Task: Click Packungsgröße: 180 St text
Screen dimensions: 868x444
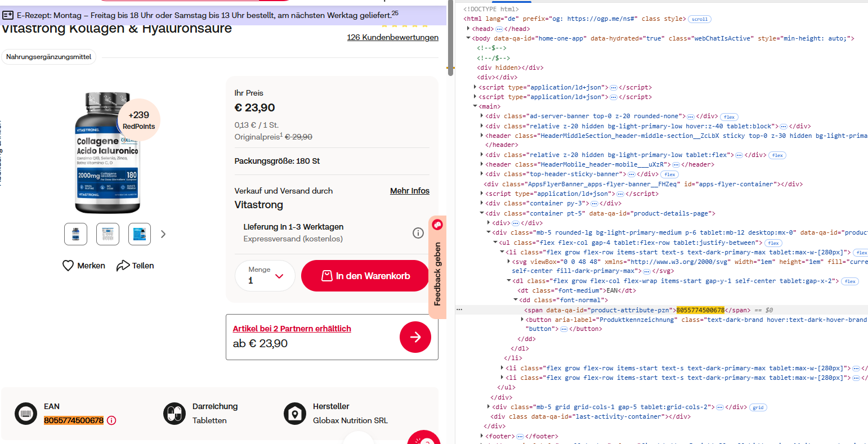Action: [277, 161]
